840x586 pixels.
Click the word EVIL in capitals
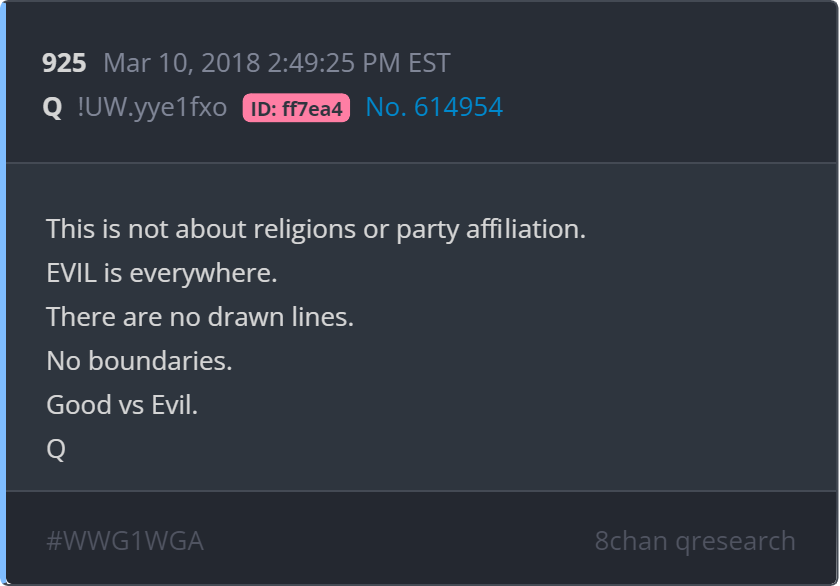coord(71,273)
